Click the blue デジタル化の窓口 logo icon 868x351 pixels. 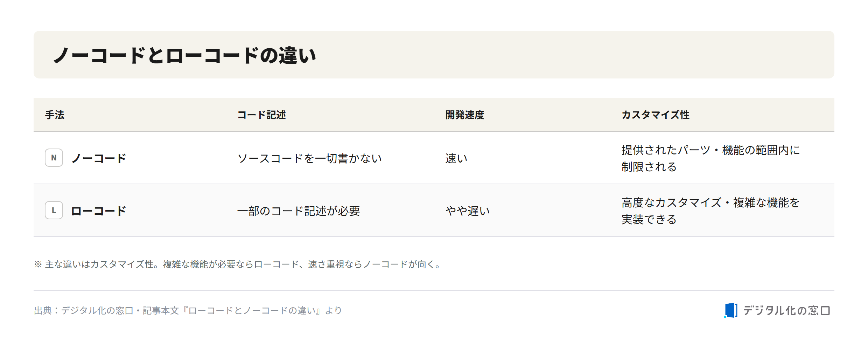731,310
